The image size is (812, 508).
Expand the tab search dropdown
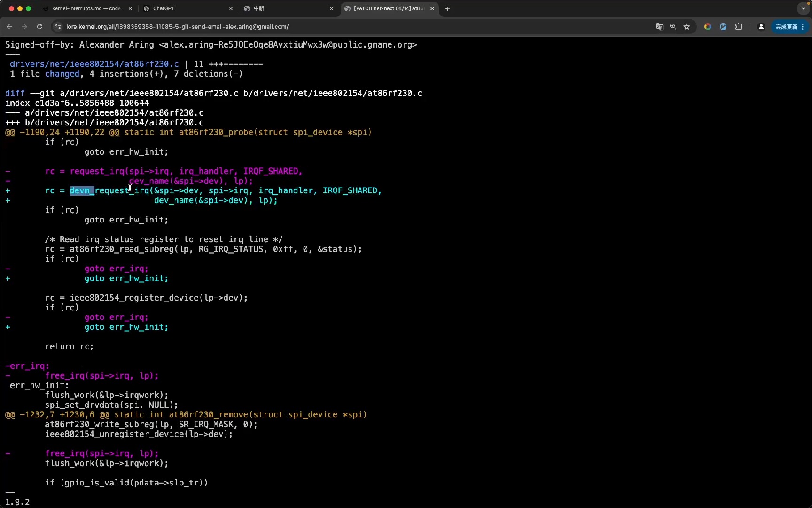coord(803,8)
